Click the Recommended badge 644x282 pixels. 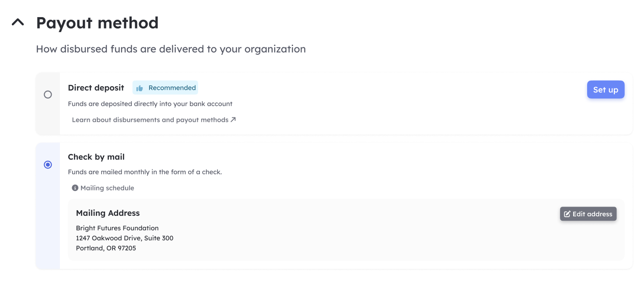(165, 88)
